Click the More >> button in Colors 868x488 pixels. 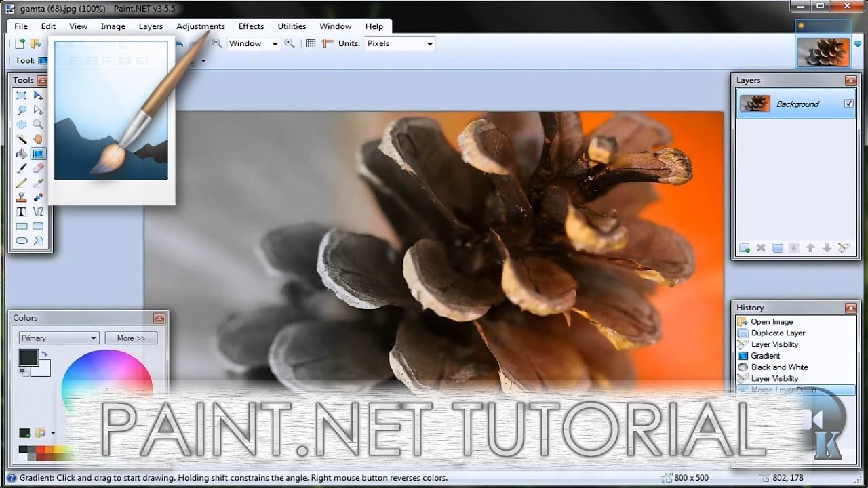[x=131, y=338]
